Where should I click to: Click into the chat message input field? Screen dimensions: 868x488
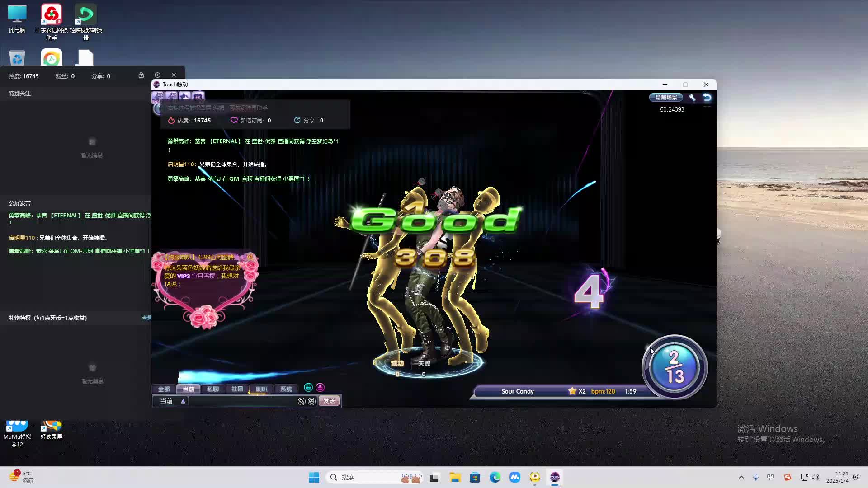coord(242,401)
